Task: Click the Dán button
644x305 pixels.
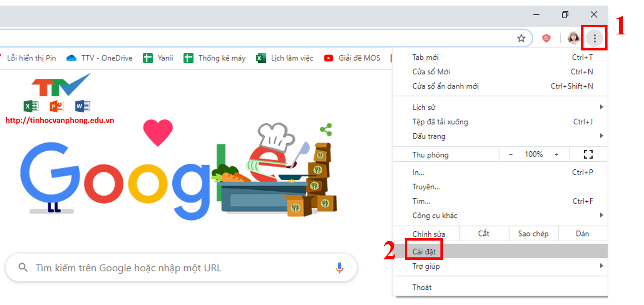Action: (x=583, y=234)
